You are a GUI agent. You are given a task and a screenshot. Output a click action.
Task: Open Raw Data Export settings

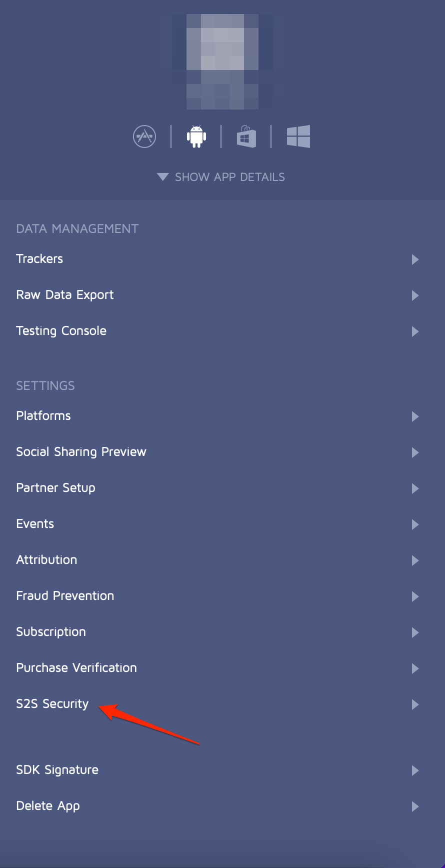coord(64,295)
